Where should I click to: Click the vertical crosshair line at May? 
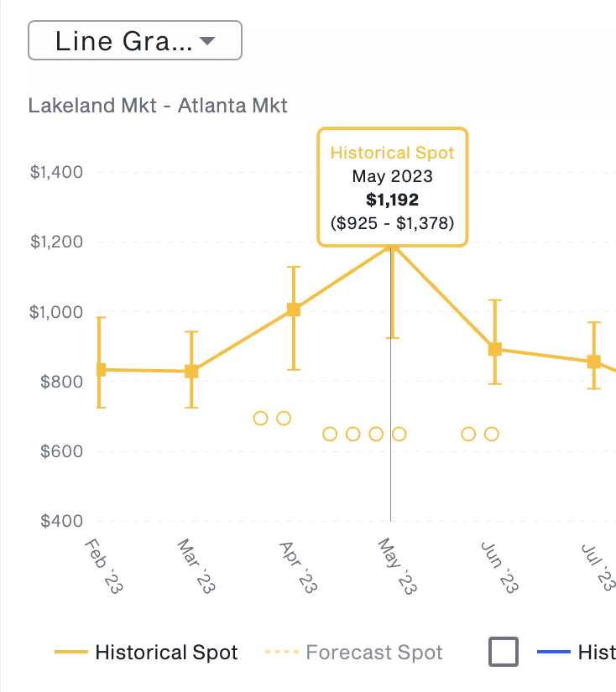click(391, 470)
